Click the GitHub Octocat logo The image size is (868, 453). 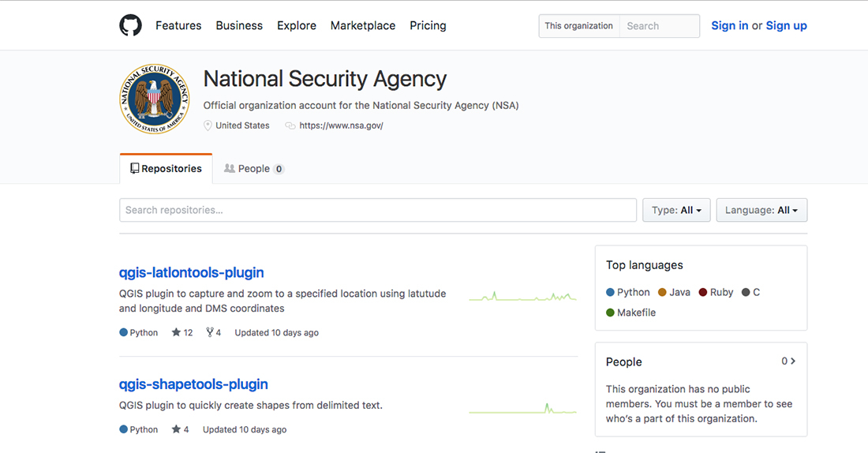click(x=131, y=25)
